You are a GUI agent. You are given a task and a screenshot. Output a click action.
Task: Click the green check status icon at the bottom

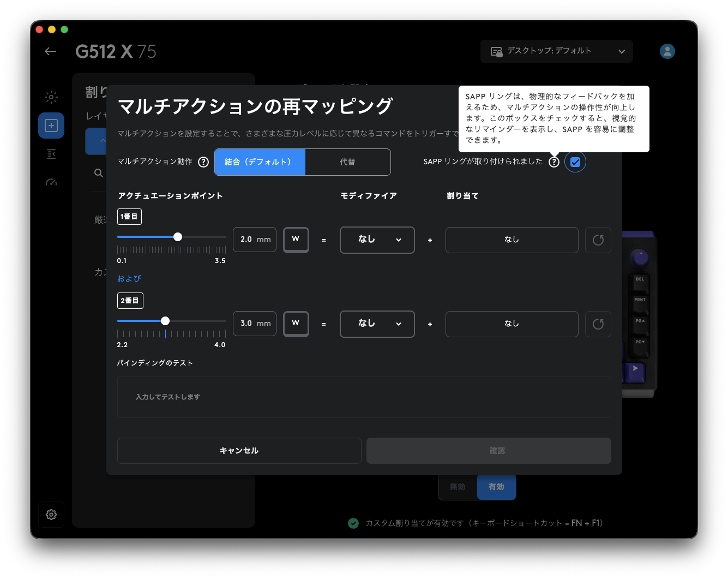pos(353,523)
